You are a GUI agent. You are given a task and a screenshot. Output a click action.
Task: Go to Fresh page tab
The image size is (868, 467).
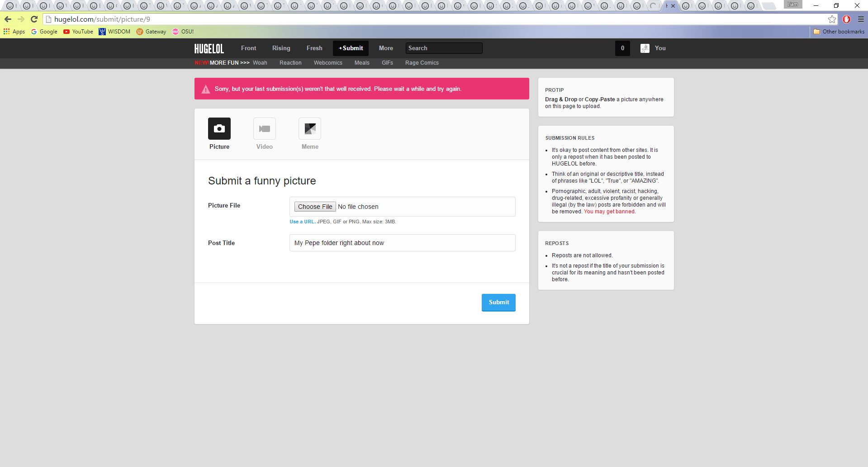tap(314, 48)
